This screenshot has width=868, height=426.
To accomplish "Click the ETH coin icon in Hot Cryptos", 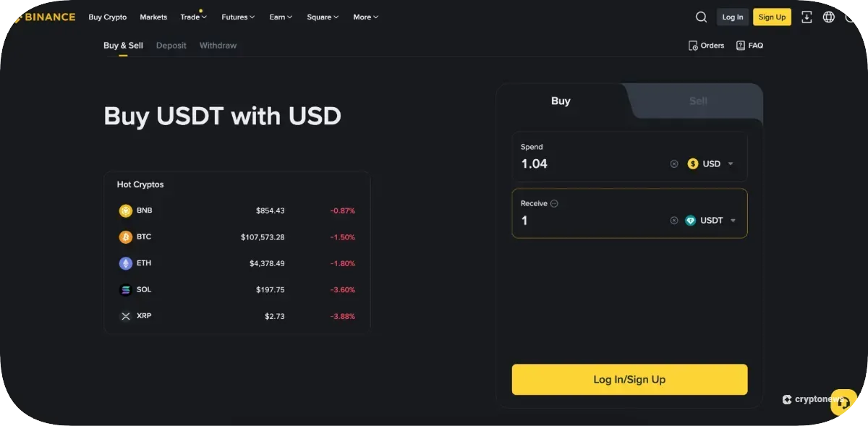I will coord(125,263).
